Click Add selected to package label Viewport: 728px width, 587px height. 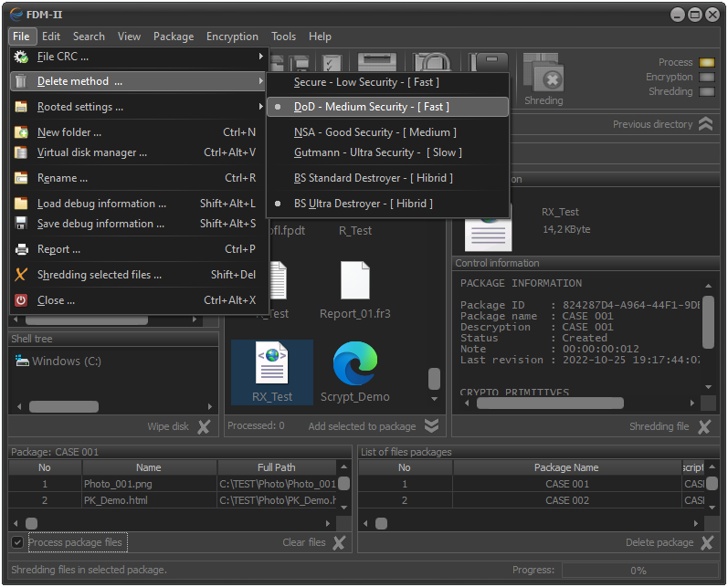coord(362,426)
